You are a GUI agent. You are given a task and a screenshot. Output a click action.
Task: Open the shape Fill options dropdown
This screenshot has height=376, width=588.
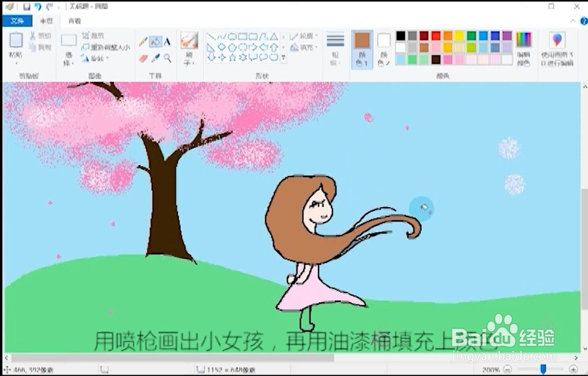(x=316, y=47)
